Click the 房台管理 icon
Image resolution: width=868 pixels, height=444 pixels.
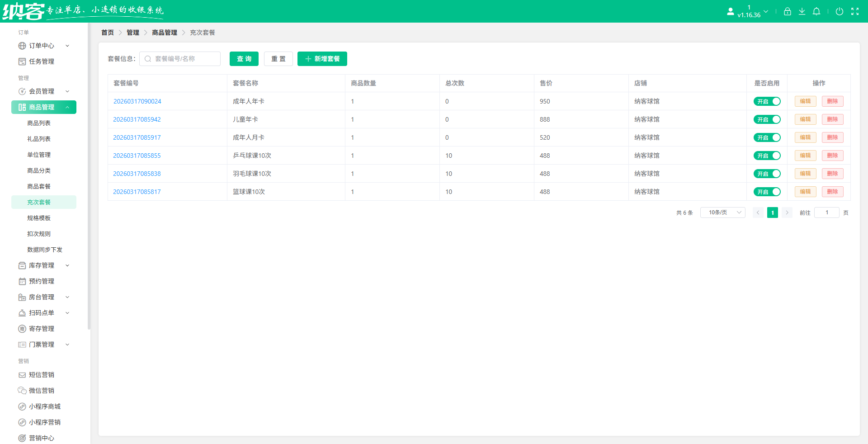point(22,297)
